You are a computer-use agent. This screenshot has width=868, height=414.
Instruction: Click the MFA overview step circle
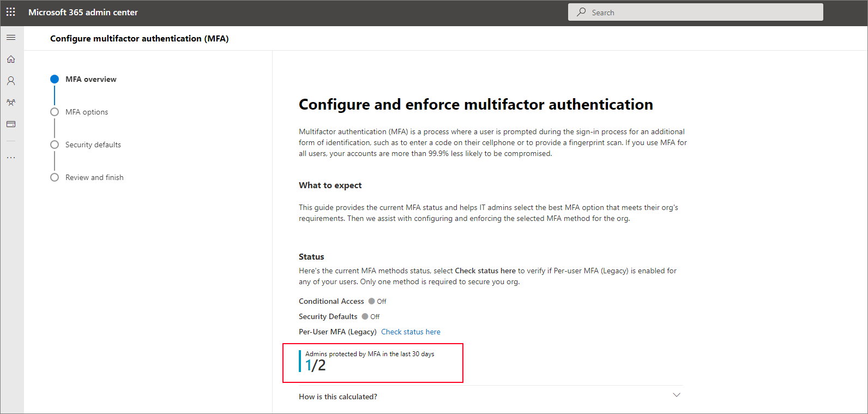tap(55, 79)
